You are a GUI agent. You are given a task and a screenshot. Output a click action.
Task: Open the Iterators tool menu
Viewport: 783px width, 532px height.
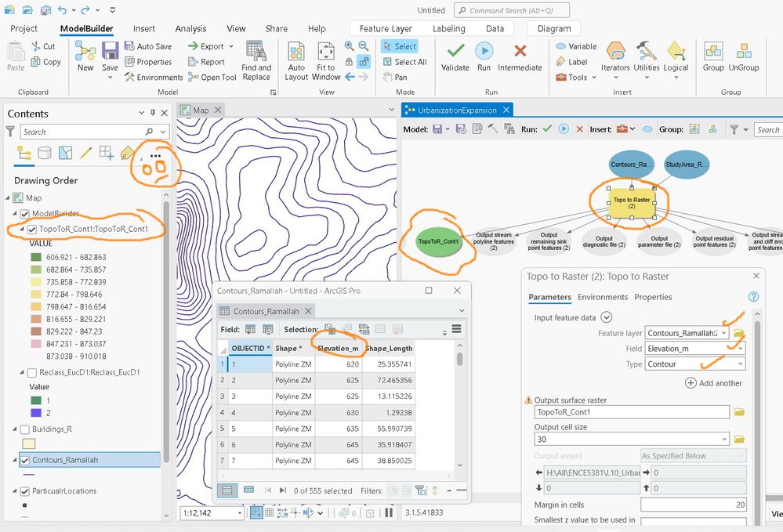[615, 60]
